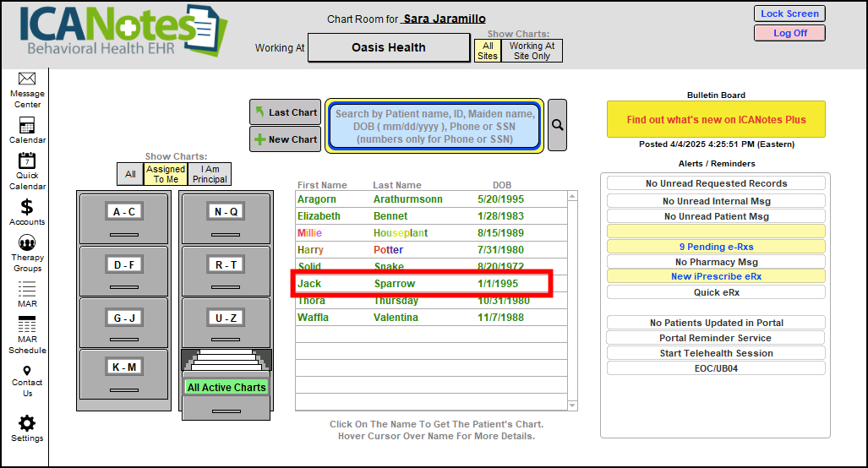868x468 pixels.
Task: Show All charts filter tab
Action: pyautogui.click(x=130, y=175)
